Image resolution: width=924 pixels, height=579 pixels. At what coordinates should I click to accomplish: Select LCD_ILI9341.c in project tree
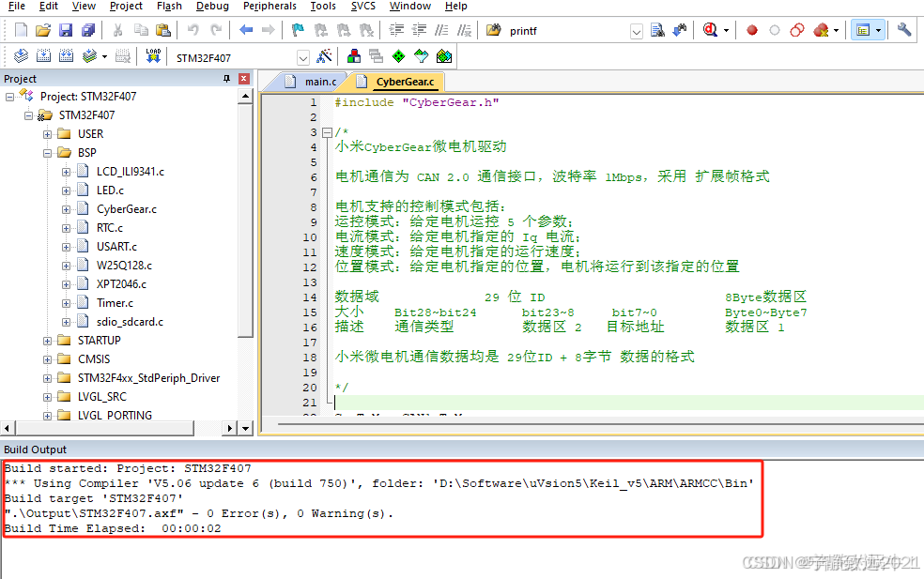click(131, 172)
